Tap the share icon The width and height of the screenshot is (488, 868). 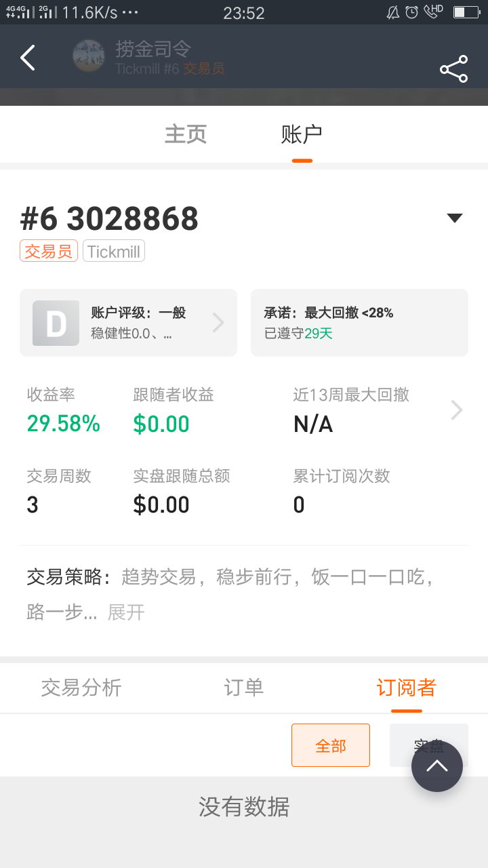pos(453,69)
